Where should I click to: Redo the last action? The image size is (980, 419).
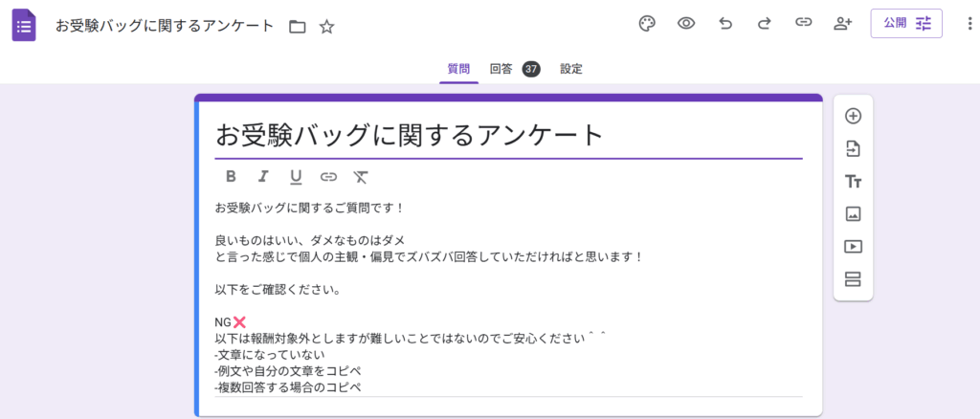pyautogui.click(x=764, y=24)
